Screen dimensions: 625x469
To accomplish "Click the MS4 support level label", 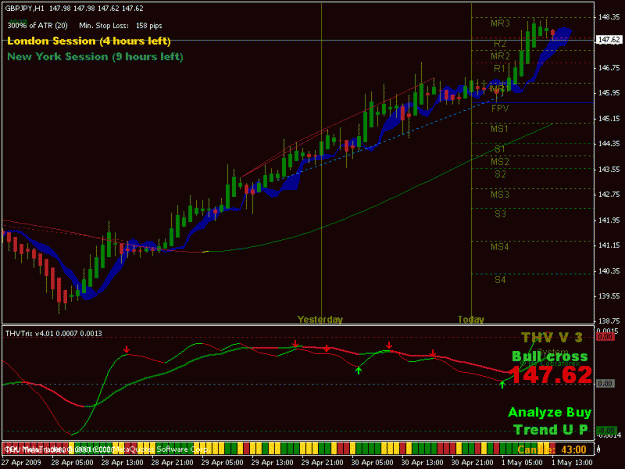I will click(x=499, y=247).
